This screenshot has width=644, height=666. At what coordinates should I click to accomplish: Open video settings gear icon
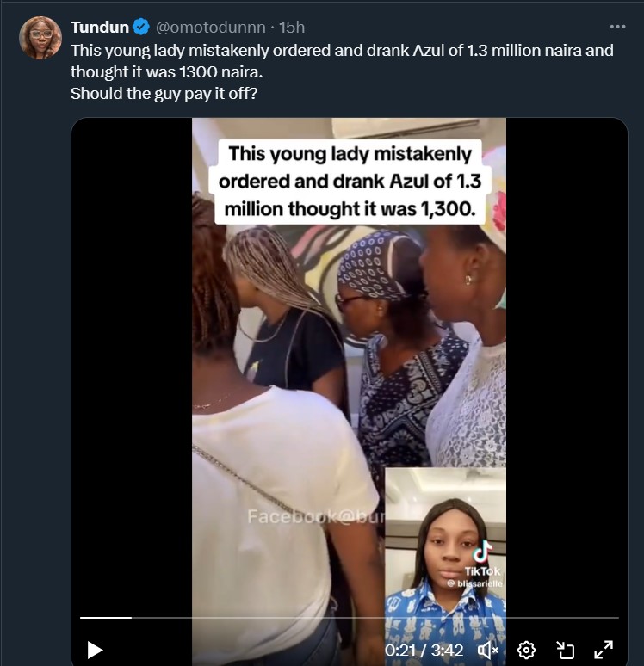(x=527, y=650)
